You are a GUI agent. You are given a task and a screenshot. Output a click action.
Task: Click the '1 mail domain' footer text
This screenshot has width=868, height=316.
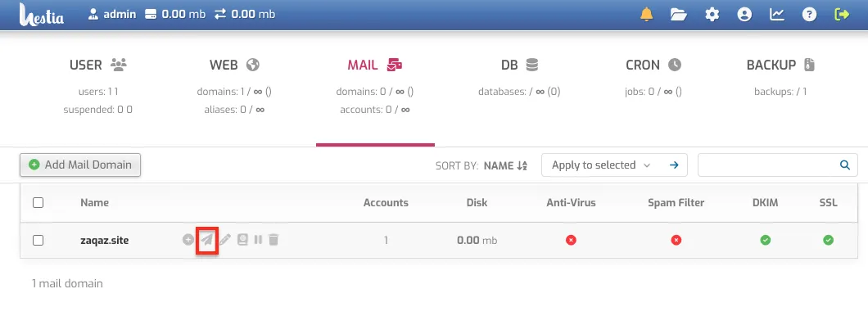(x=67, y=283)
